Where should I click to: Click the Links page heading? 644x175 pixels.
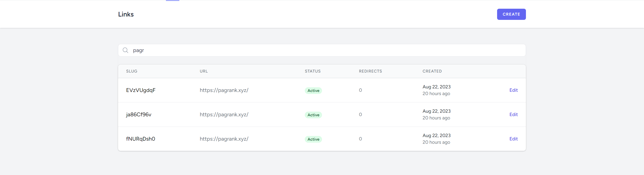click(x=126, y=14)
